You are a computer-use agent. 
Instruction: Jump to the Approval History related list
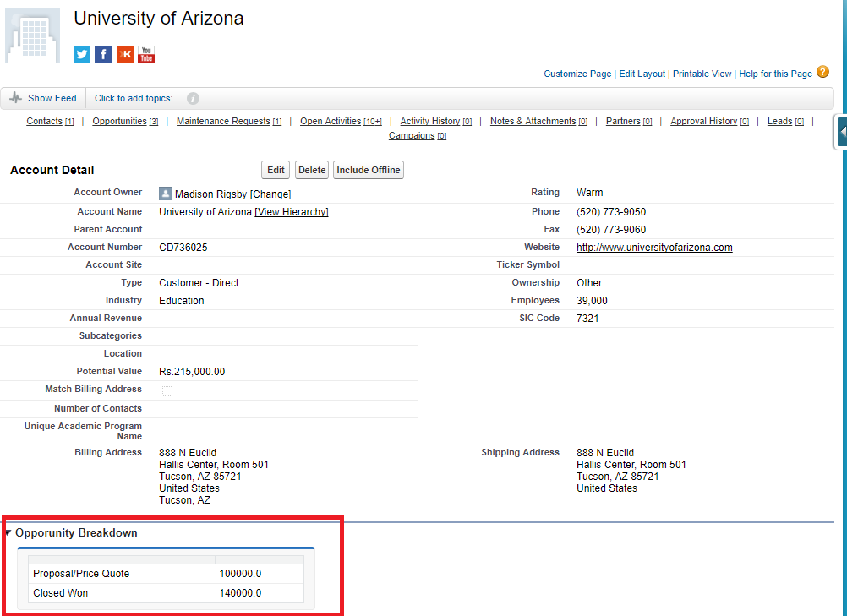tap(710, 122)
